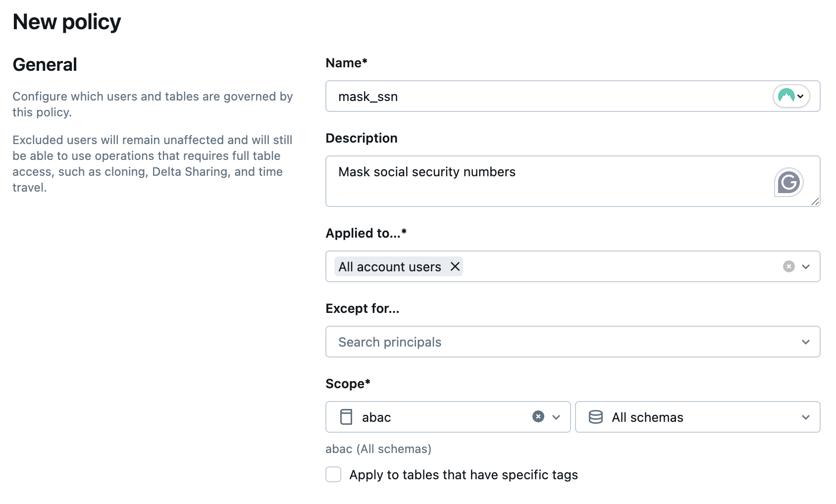Click the Apply to tables checkbox label
The image size is (836, 504).
click(x=464, y=475)
